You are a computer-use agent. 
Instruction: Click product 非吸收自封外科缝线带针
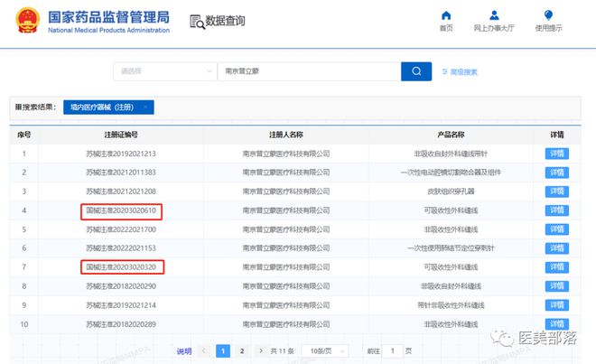point(451,154)
